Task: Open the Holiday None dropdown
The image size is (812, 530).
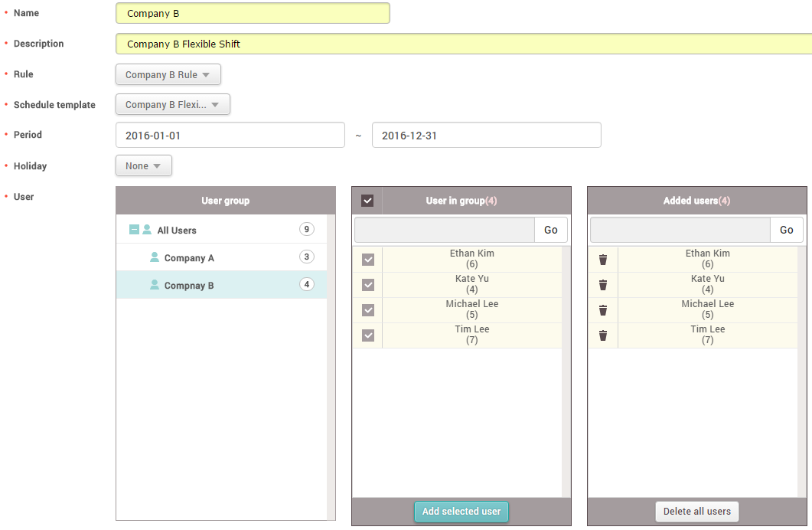Action: click(143, 166)
